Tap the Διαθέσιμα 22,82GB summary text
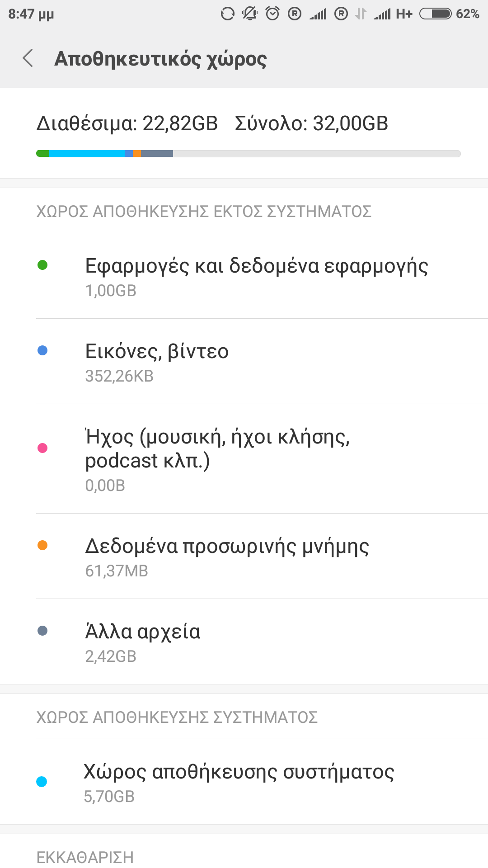The height and width of the screenshot is (868, 488). [127, 123]
